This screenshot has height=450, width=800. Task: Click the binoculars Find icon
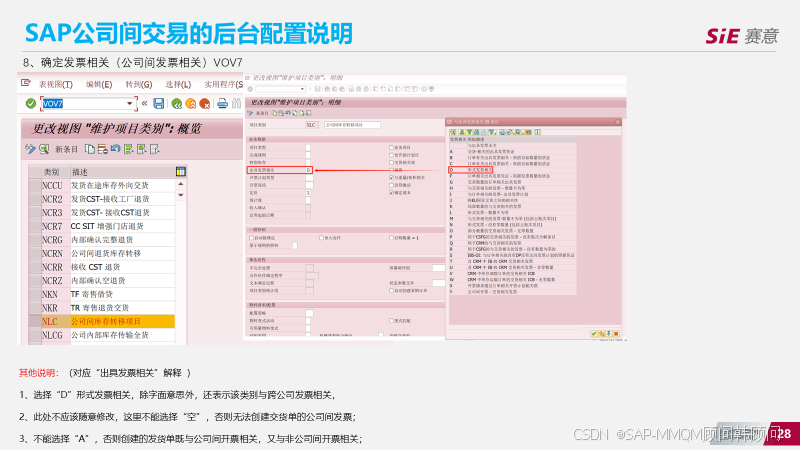point(236,104)
